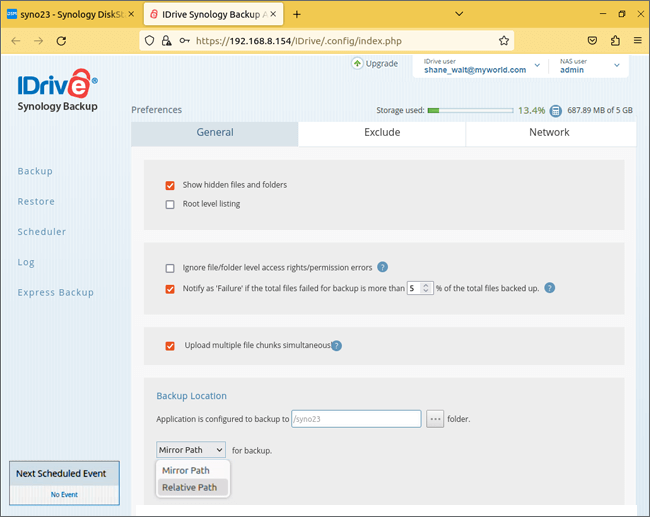
Task: Bookmark this page with the star icon
Action: coord(504,41)
